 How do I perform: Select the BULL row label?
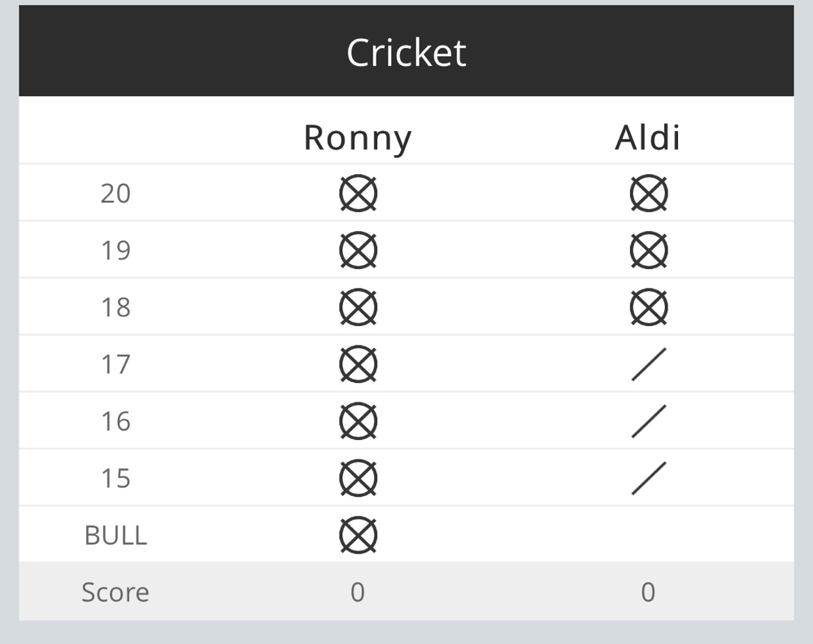coord(115,536)
